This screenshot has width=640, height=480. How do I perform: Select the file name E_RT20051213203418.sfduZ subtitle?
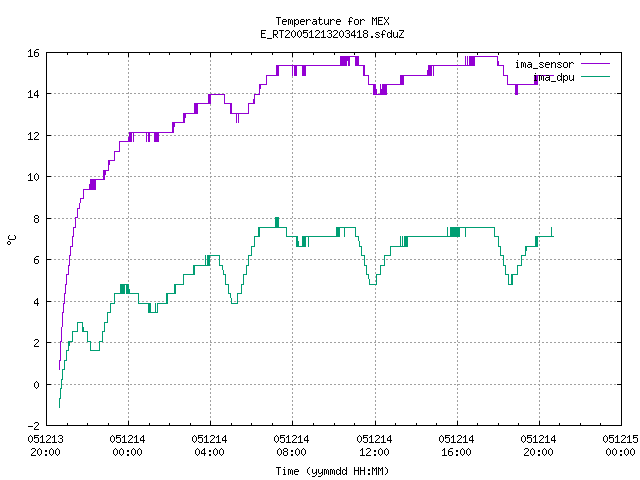332,34
